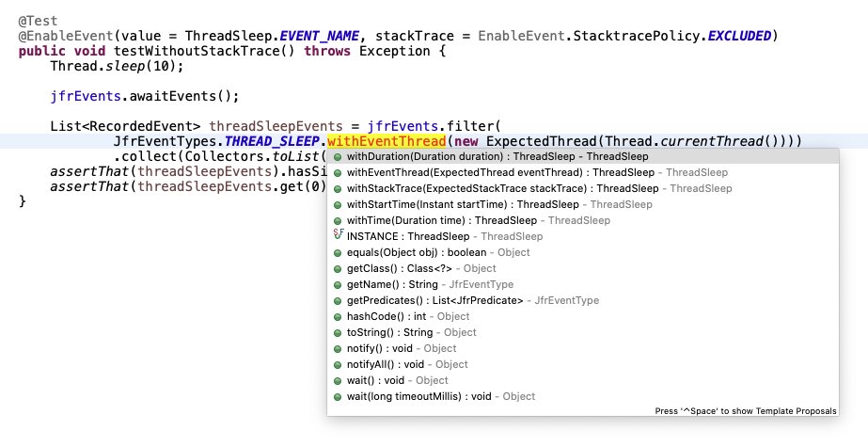Image resolution: width=868 pixels, height=446 pixels.
Task: Click the @Test annotation
Action: (x=39, y=21)
